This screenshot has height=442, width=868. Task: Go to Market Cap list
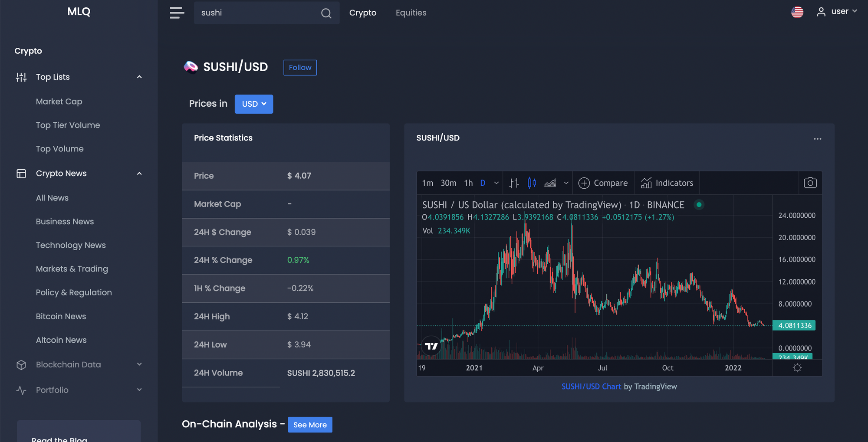coord(59,101)
